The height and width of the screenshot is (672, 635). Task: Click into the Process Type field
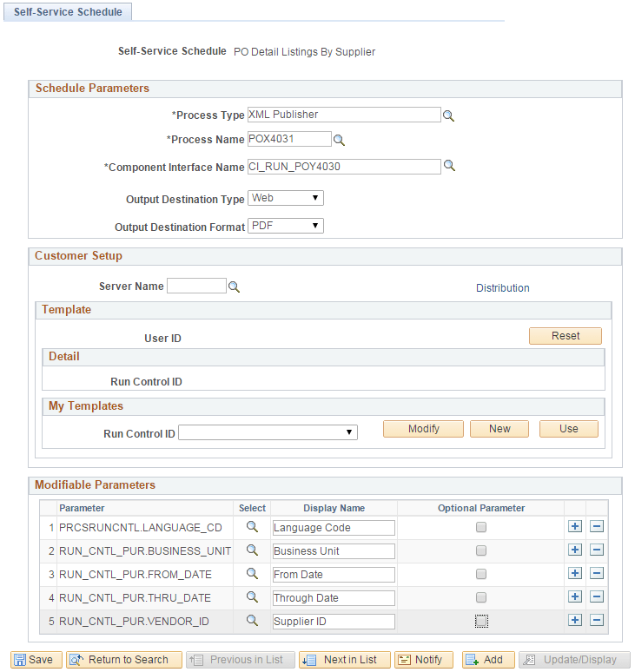click(344, 115)
